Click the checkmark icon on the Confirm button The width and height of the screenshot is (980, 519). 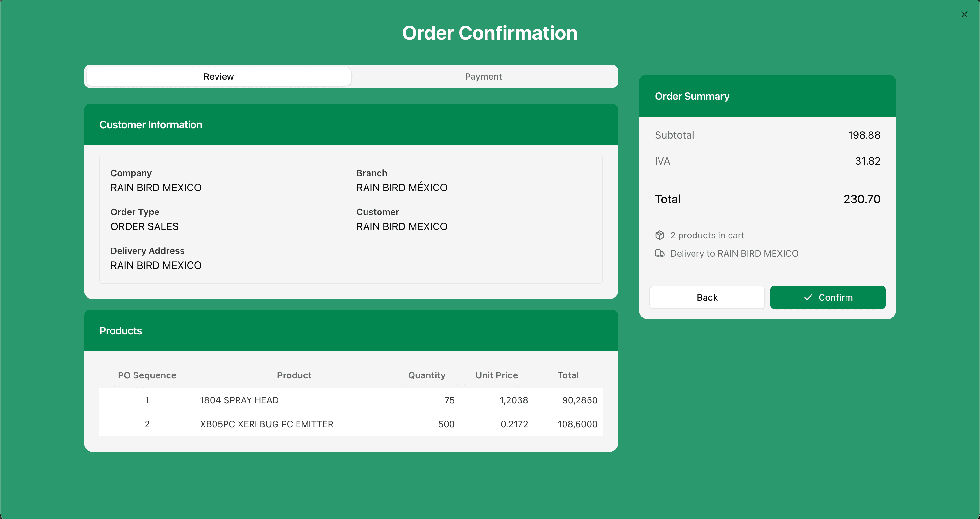pyautogui.click(x=808, y=297)
